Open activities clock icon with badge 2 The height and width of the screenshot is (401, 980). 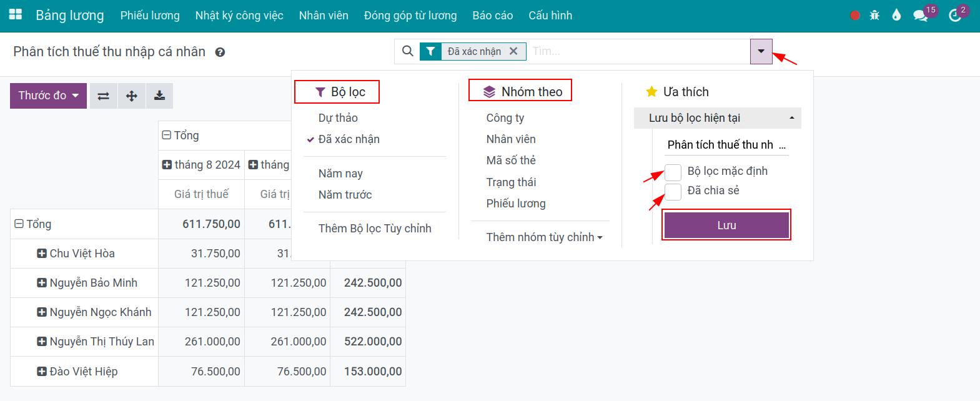coord(955,16)
